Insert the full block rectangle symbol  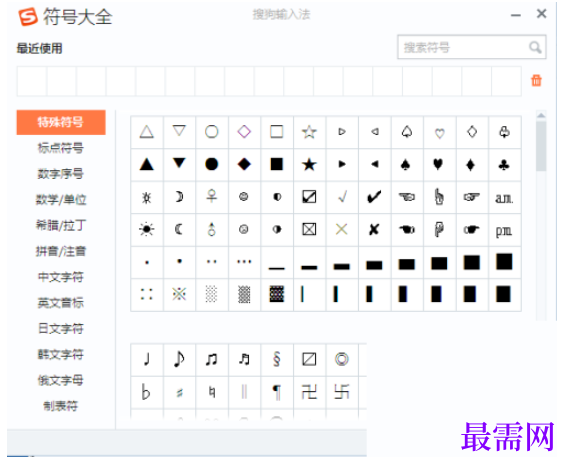pos(504,261)
